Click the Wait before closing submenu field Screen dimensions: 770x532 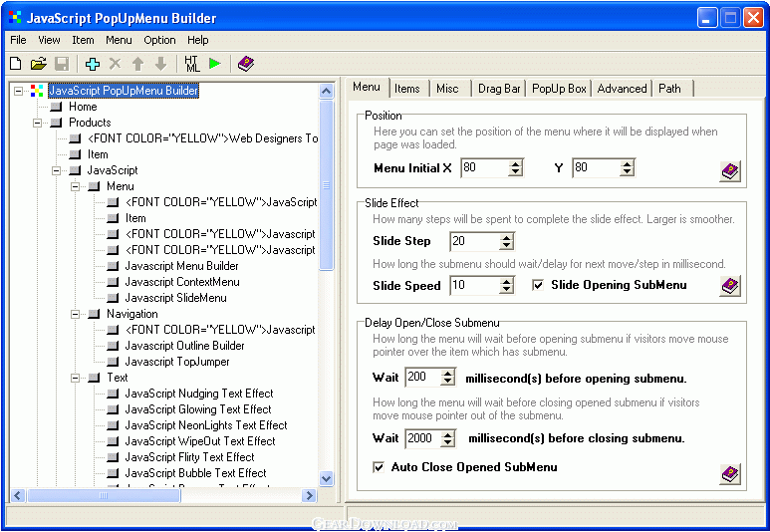tap(422, 438)
